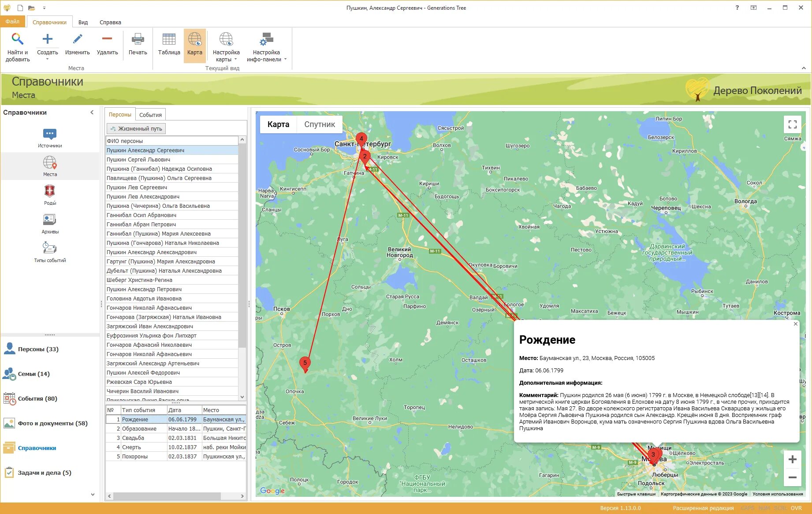Open the Файл menu
Screen dimensions: 812x514
pyautogui.click(x=12, y=22)
